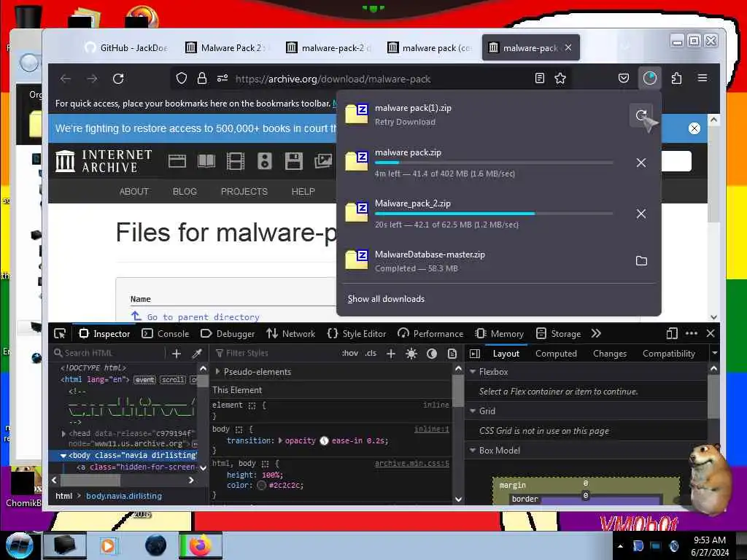Switch to GitHub - JackDoe tab

point(127,47)
